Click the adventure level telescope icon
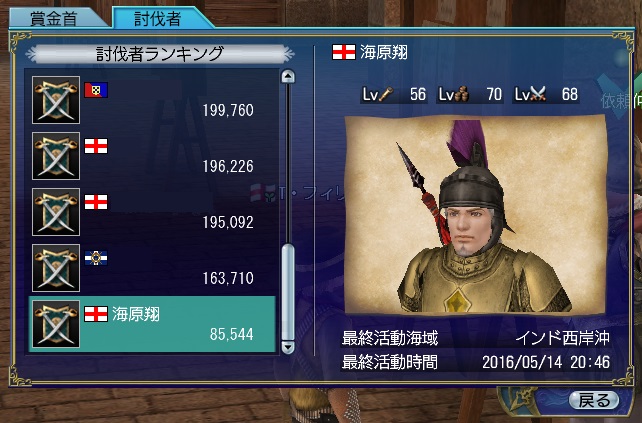 (386, 95)
